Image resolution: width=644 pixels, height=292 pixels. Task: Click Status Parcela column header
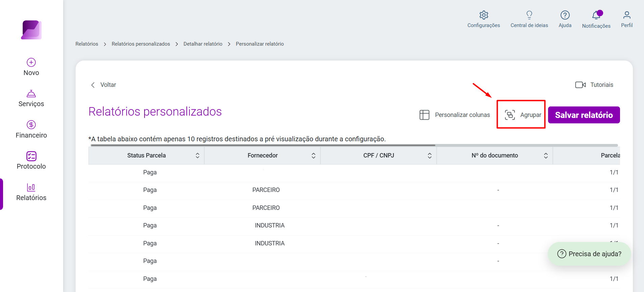[147, 155]
